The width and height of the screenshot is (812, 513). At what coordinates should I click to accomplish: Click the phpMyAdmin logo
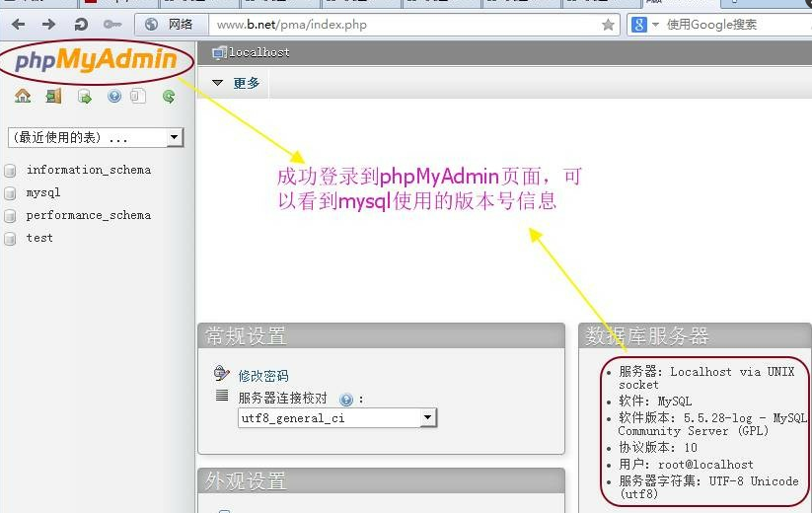[x=97, y=59]
